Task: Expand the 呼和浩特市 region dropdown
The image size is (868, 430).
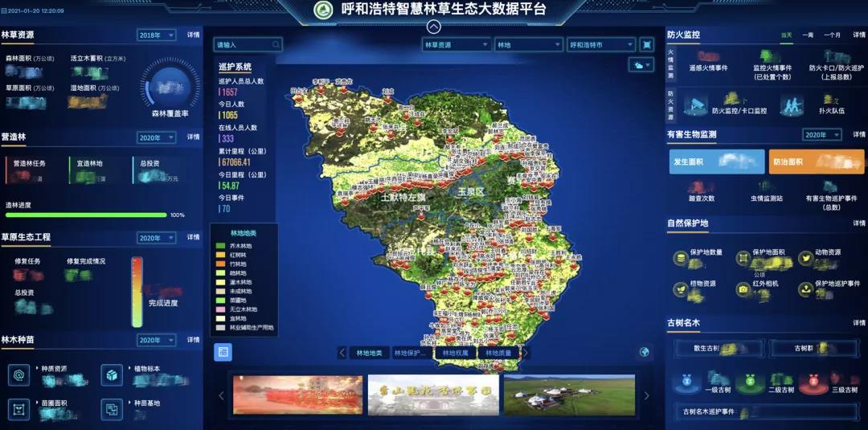Action: pos(601,45)
